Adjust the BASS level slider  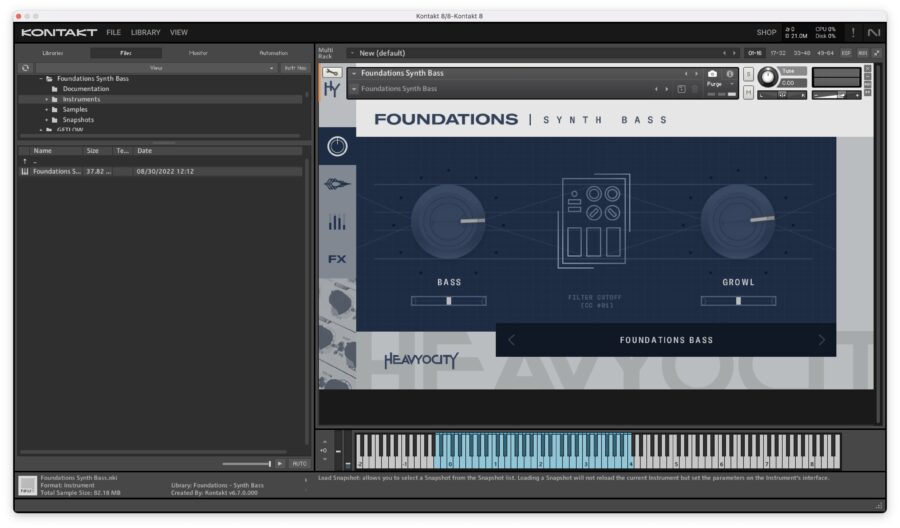pos(449,301)
